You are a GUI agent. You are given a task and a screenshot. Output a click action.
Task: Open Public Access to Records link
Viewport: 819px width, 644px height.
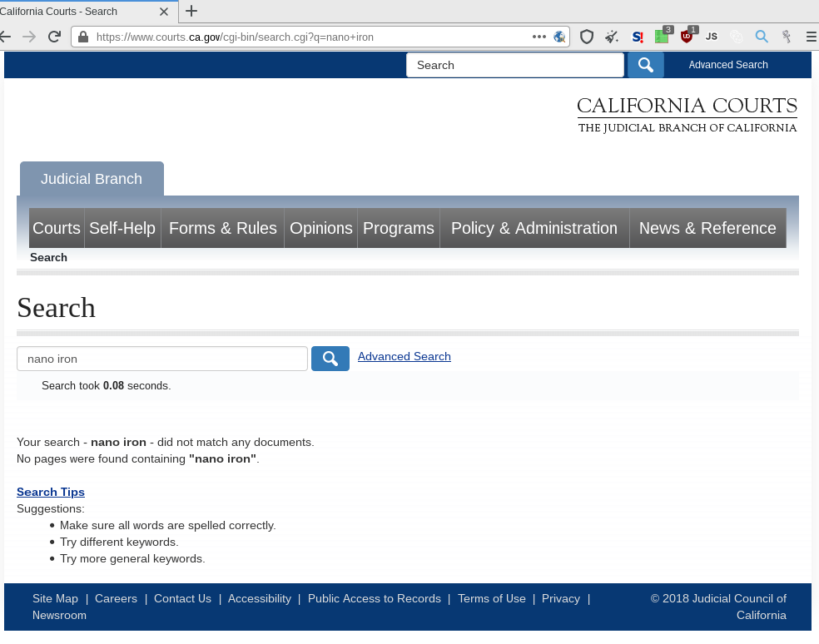(x=374, y=598)
